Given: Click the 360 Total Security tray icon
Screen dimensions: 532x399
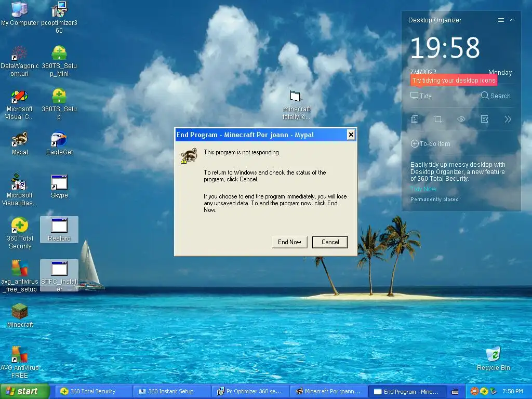Looking at the screenshot, I should pyautogui.click(x=484, y=392).
